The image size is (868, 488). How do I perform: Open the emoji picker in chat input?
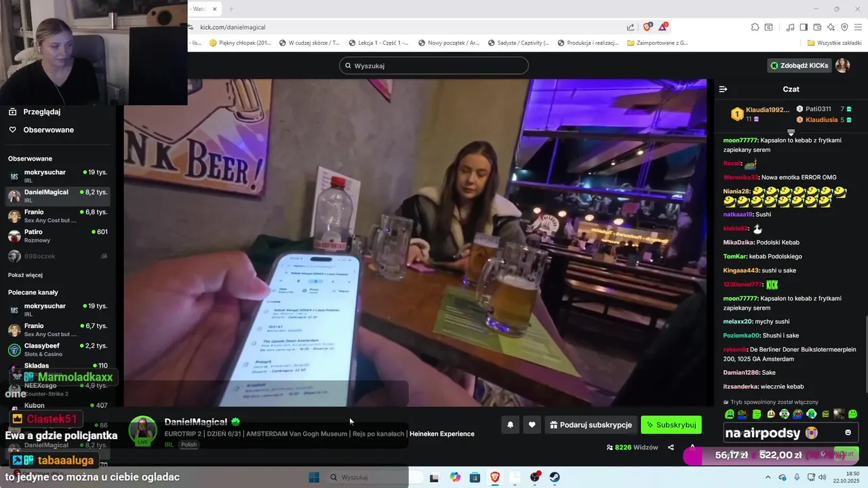848,432
